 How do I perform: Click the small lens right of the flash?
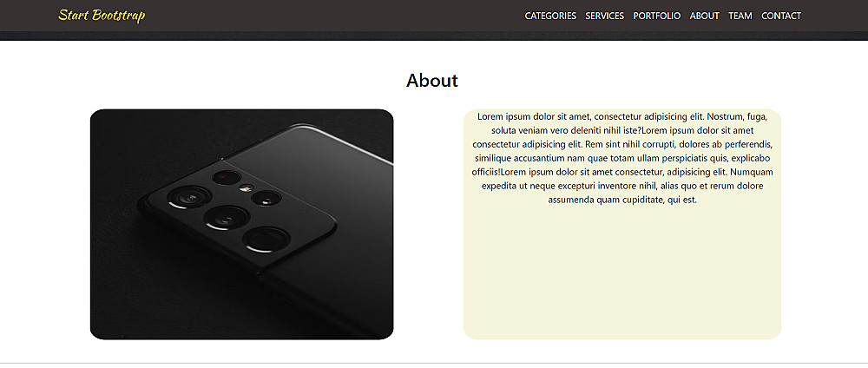(266, 198)
